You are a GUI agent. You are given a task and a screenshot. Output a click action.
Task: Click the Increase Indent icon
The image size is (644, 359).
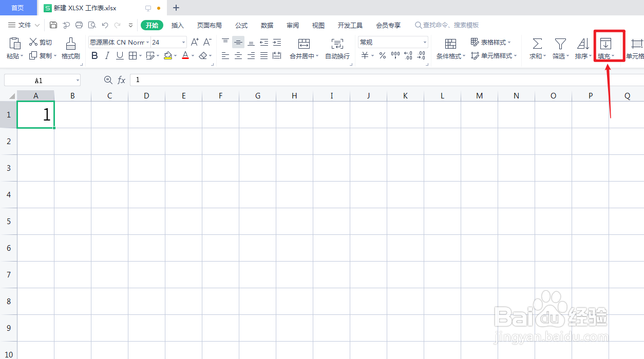pos(277,42)
